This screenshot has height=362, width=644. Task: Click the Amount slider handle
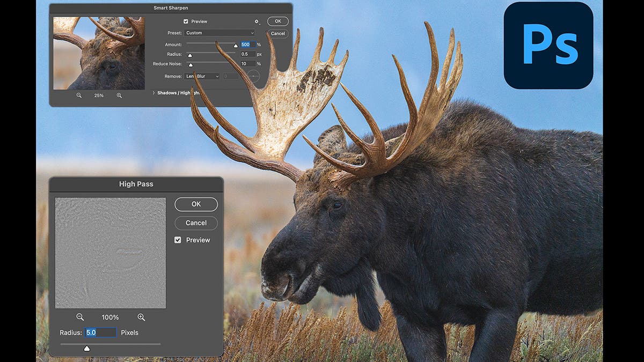click(235, 46)
